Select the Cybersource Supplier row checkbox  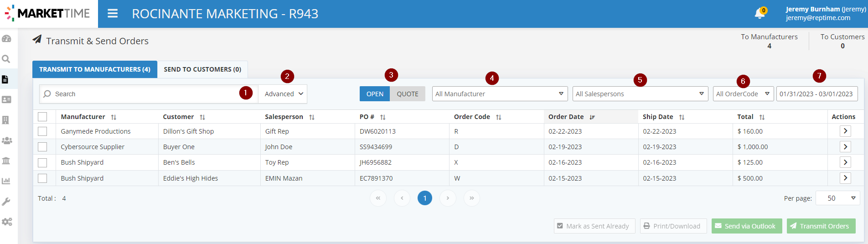click(42, 147)
